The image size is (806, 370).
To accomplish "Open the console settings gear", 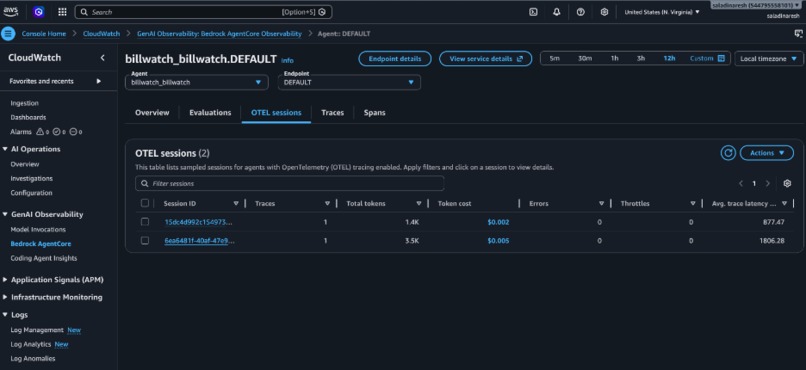I will pyautogui.click(x=604, y=12).
